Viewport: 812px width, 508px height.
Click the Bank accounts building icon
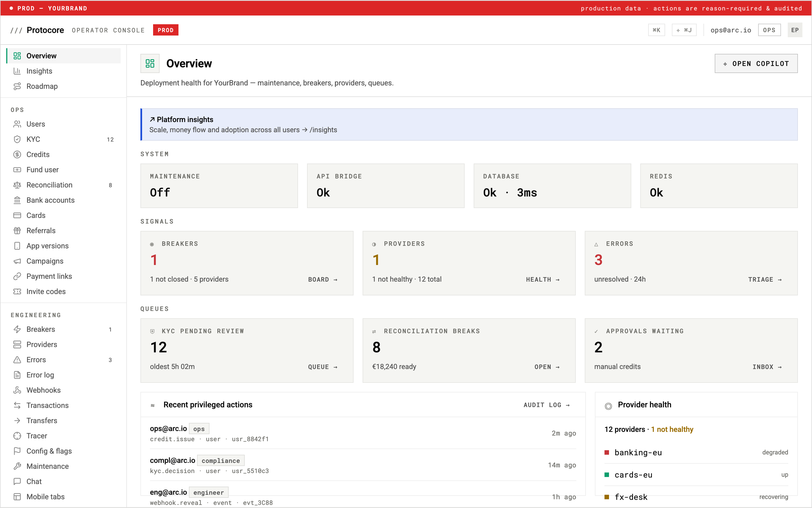[x=17, y=200]
